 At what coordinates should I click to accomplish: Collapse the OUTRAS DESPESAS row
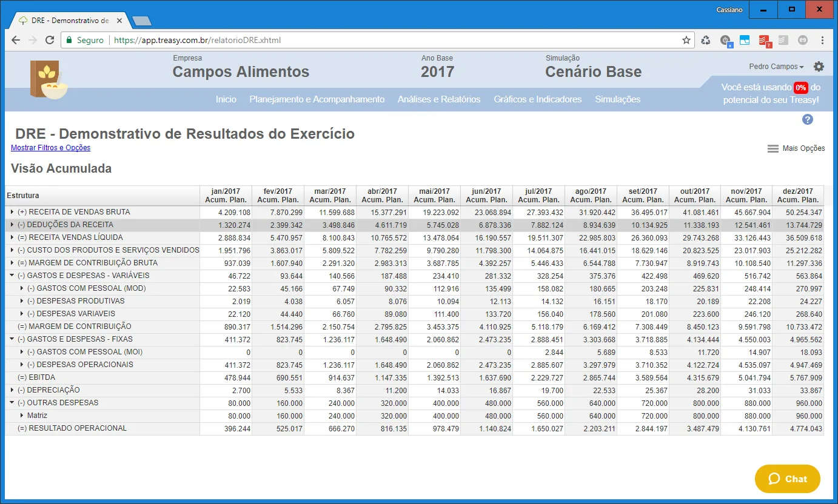tap(12, 403)
